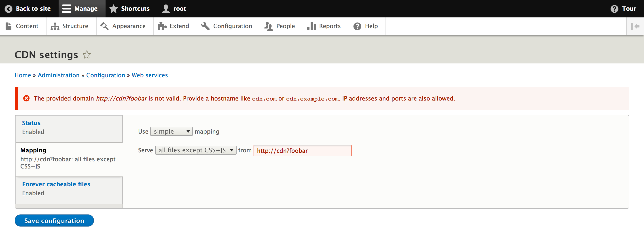Screen dimensions: 644x231
Task: Open the 'all files except CSS+JS' dropdown
Action: point(195,150)
